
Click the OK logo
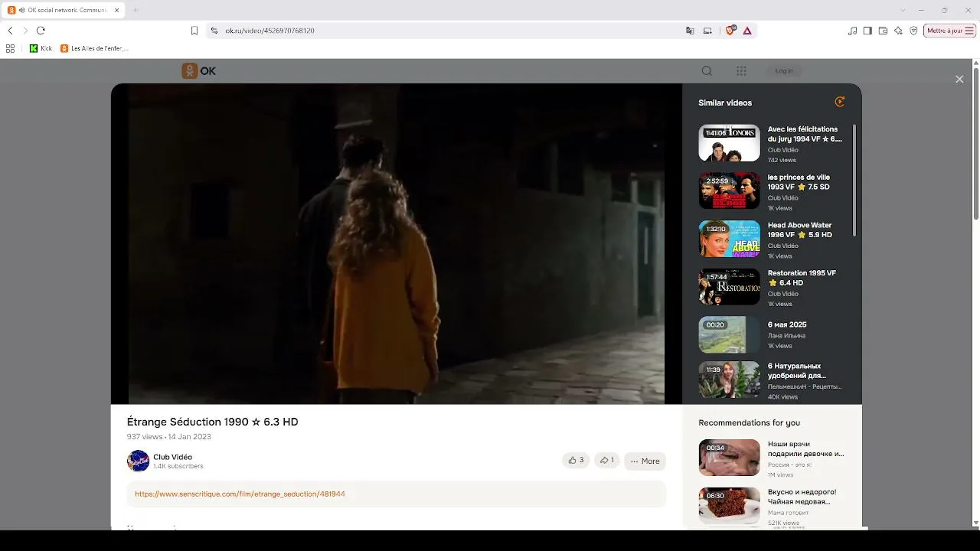tap(198, 70)
